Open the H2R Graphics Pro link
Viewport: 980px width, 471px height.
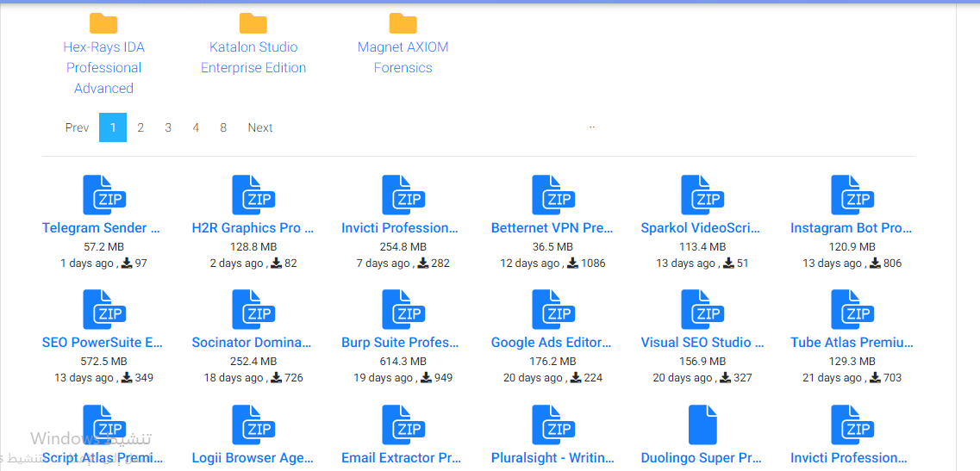click(253, 228)
